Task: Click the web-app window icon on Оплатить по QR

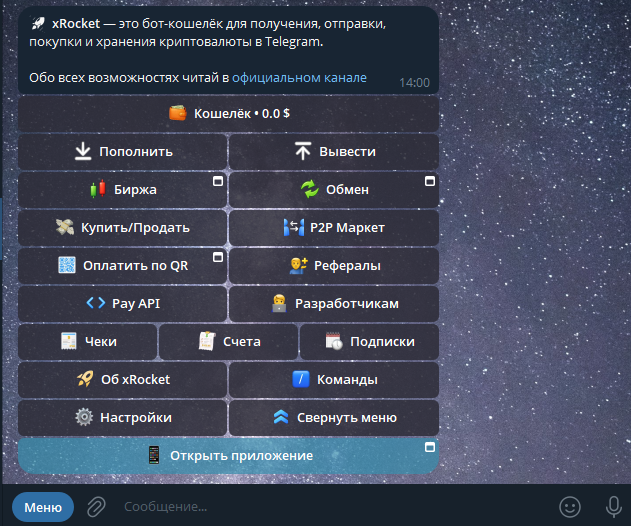Action: 218,257
